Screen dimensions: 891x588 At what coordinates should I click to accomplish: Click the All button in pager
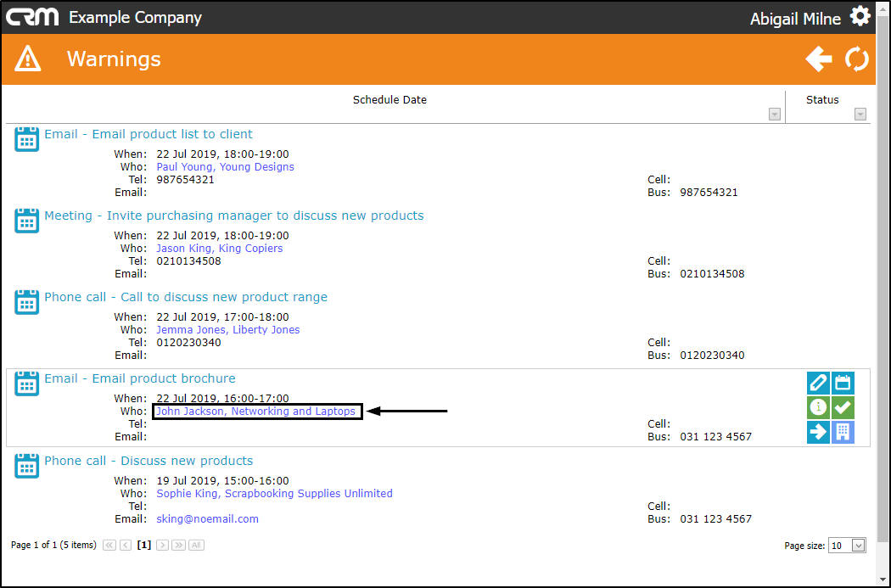click(196, 546)
